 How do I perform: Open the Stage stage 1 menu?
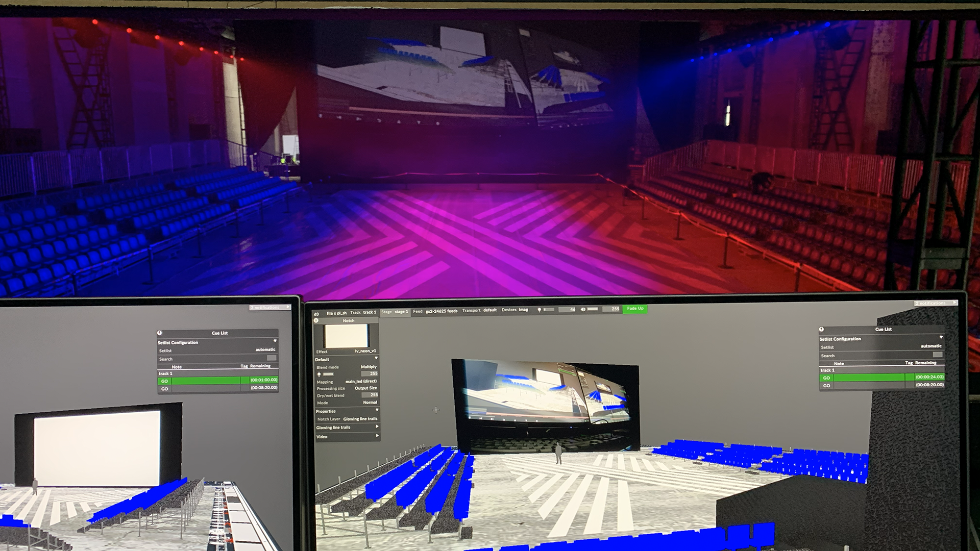(395, 312)
